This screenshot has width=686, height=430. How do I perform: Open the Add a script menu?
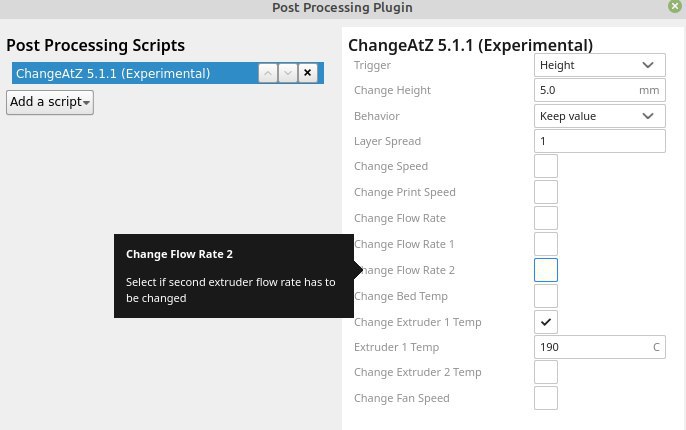coord(50,102)
